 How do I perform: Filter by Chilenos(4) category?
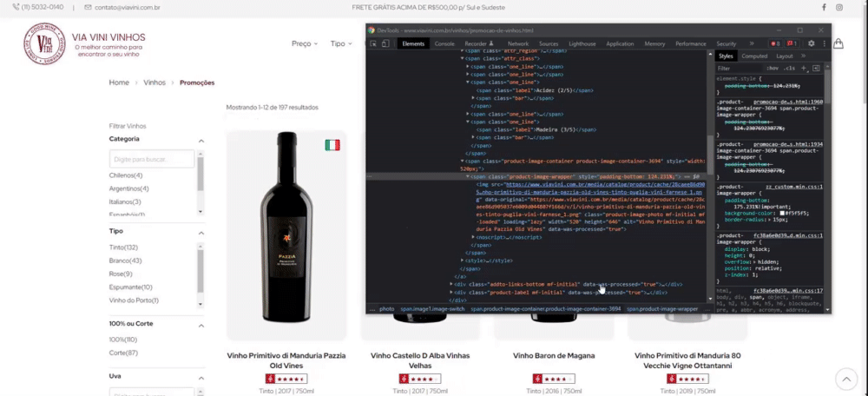pyautogui.click(x=126, y=175)
